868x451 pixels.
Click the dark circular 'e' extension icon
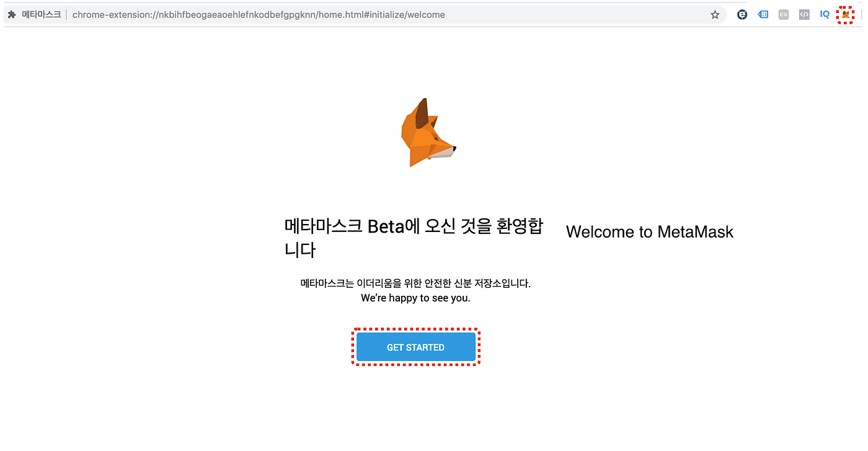pos(742,14)
